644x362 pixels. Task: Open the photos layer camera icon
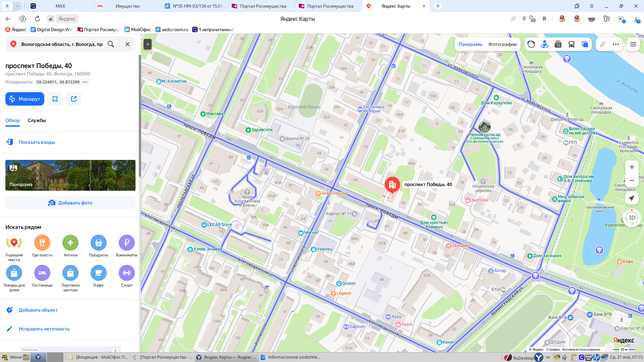point(558,44)
